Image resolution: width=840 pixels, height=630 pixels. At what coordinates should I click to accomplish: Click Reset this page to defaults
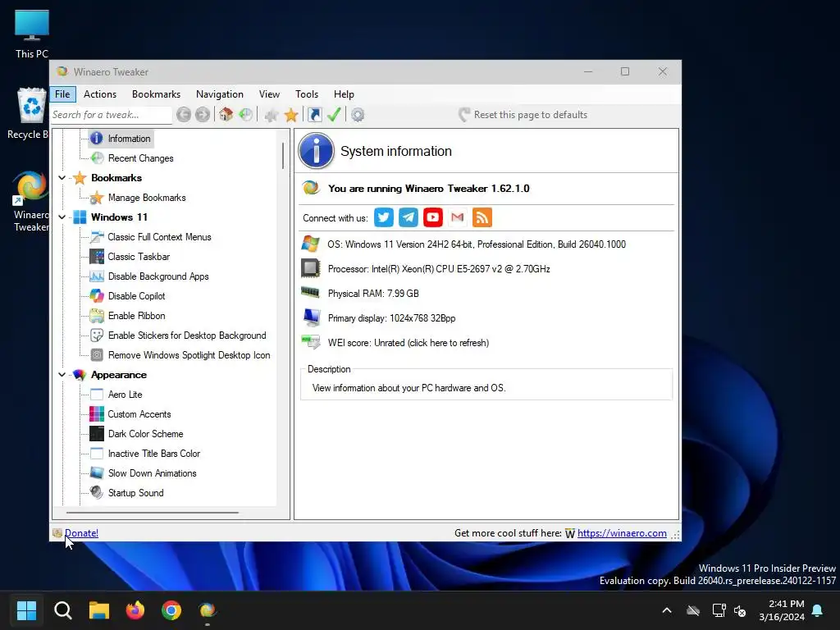tap(523, 115)
